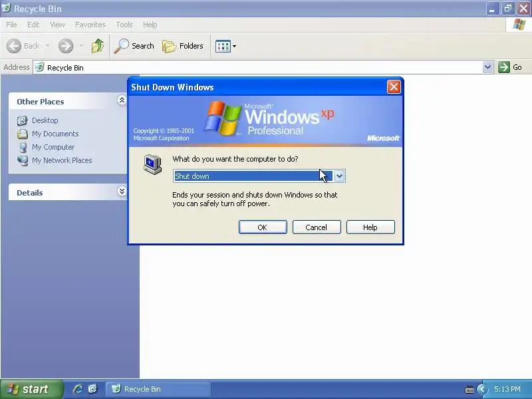Open the Search magnifier tool
Image resolution: width=532 pixels, height=399 pixels.
click(x=134, y=46)
